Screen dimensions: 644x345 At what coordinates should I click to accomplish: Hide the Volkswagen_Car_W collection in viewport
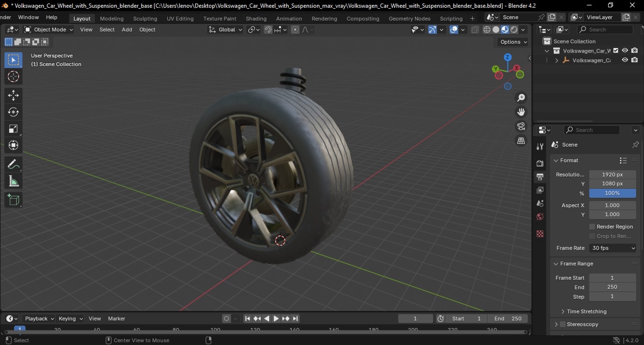[x=625, y=51]
